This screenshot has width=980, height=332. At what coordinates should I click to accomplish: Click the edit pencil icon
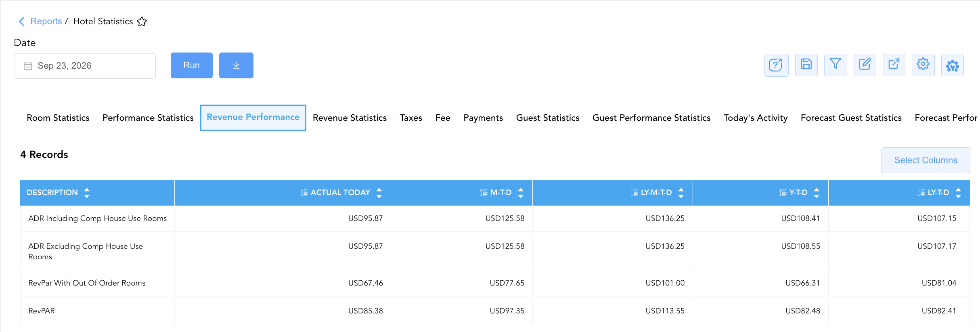865,65
